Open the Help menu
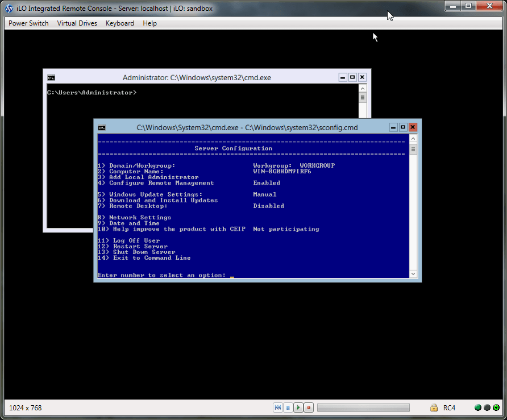The image size is (507, 420). [150, 23]
